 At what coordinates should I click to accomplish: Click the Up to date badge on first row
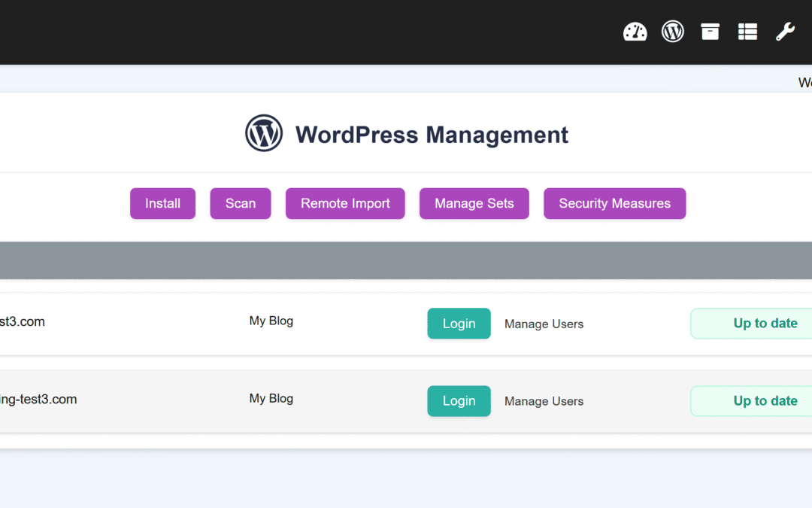[x=765, y=323]
